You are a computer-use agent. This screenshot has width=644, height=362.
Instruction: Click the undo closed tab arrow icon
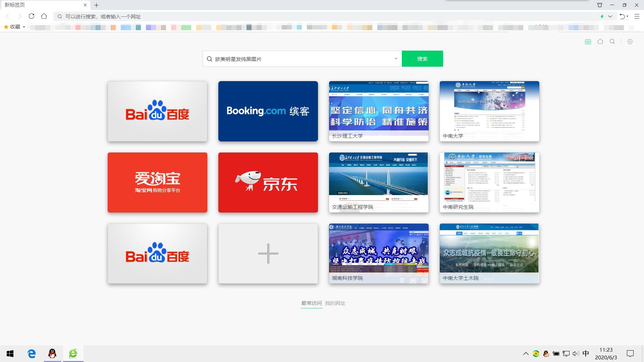click(x=622, y=16)
